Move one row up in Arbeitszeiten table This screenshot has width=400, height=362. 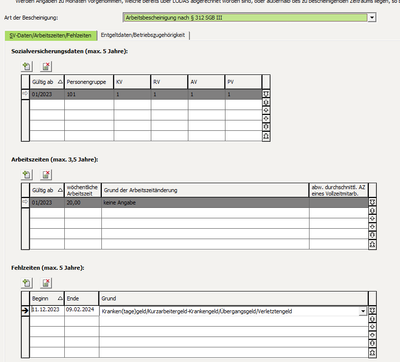pyautogui.click(x=372, y=219)
